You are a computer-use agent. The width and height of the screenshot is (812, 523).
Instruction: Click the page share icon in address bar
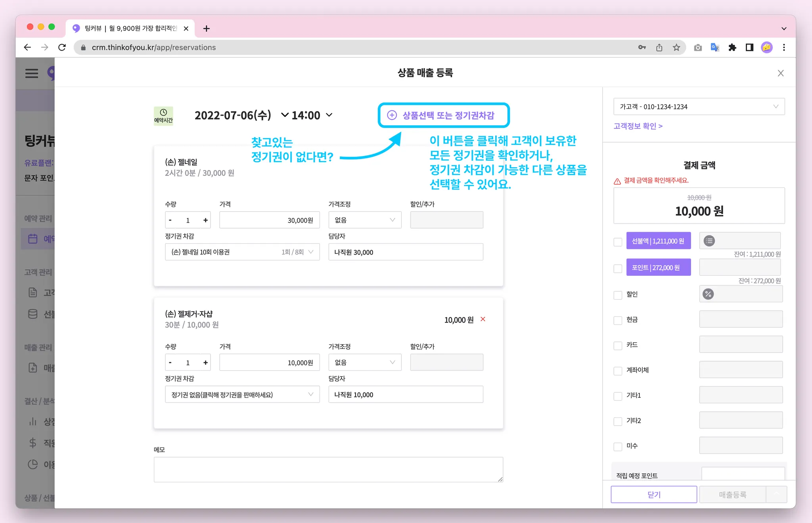(x=659, y=48)
